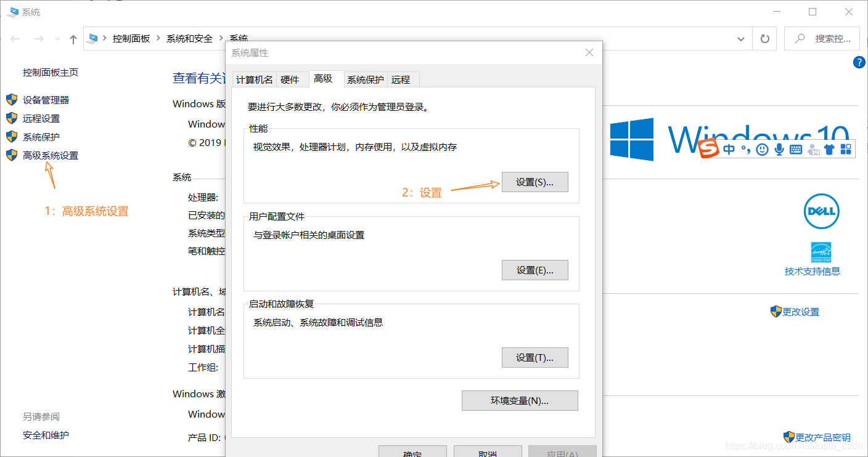Screen dimensions: 868x457
Task: Open the blue help question icon
Action: click(x=859, y=62)
